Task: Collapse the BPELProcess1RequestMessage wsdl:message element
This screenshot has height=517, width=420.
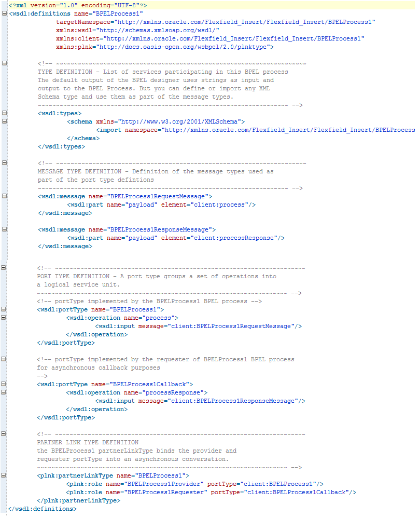Action: click(4, 196)
